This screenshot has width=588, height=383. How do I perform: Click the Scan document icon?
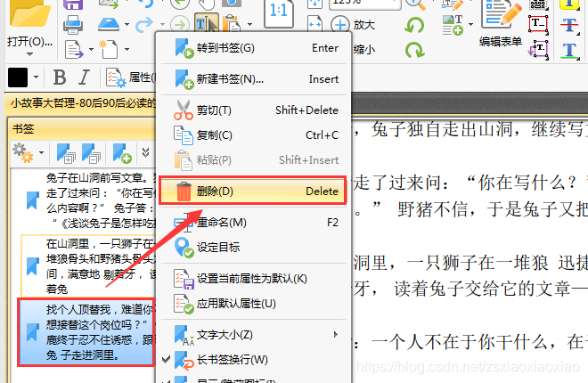point(109,25)
